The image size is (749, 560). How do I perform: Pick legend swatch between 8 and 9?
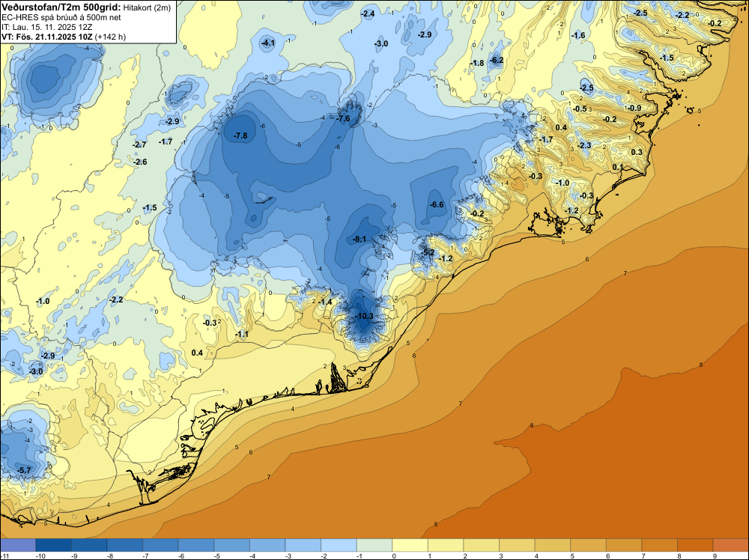click(695, 545)
